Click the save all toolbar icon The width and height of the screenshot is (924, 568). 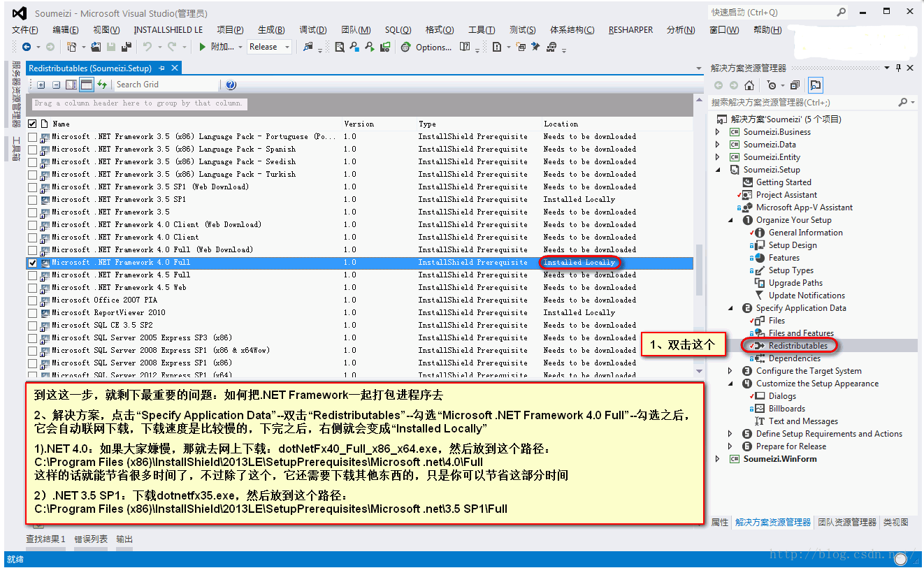127,47
